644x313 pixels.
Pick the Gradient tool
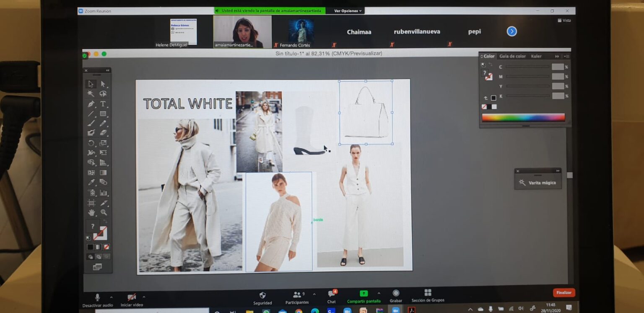tap(103, 172)
